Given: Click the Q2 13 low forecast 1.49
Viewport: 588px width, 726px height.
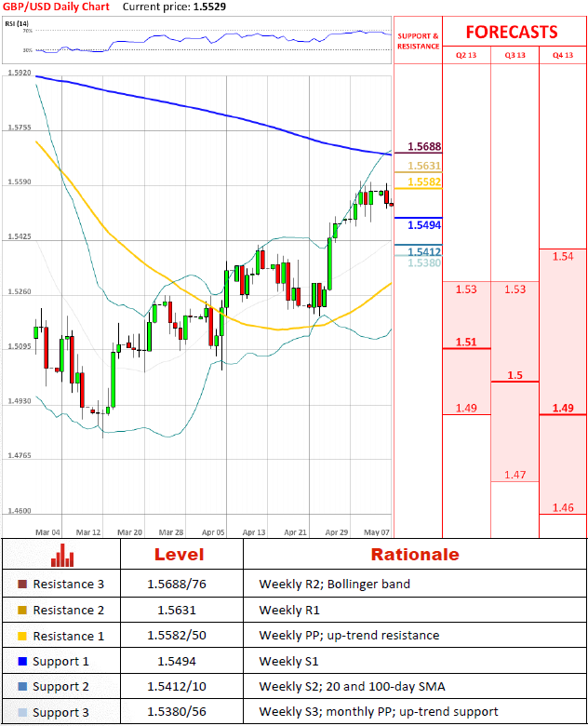Looking at the screenshot, I should tap(466, 408).
